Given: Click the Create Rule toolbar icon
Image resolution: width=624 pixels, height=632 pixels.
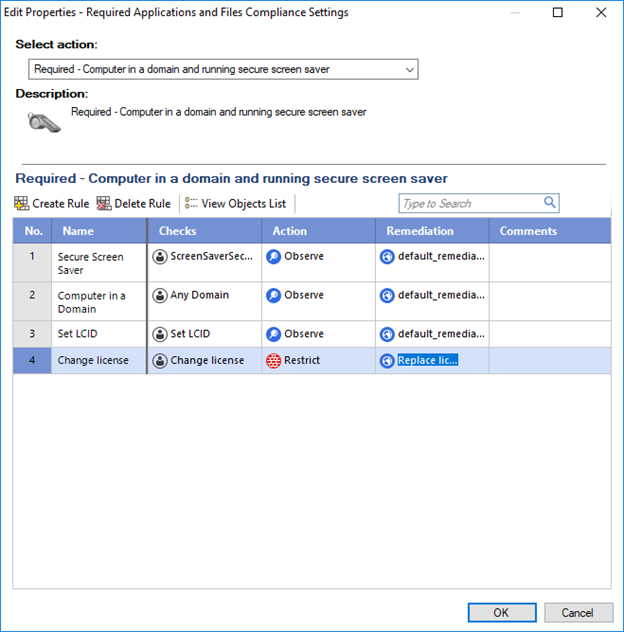Looking at the screenshot, I should 21,204.
